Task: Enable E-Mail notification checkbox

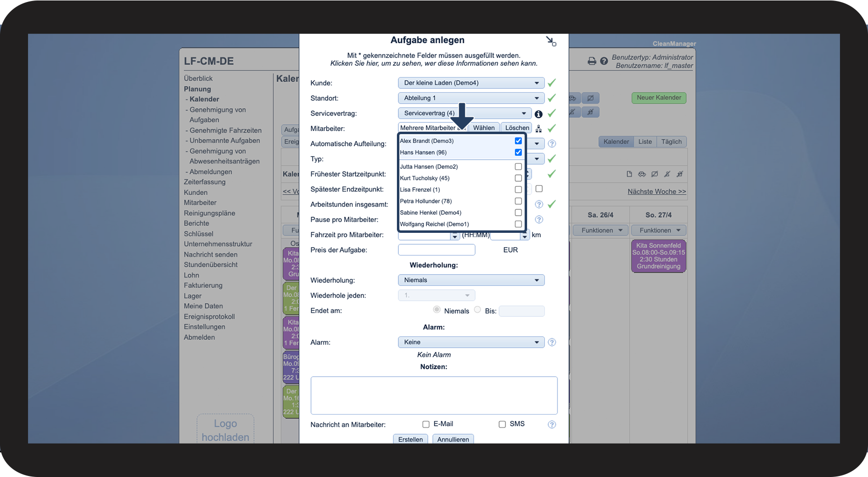Action: 426,424
